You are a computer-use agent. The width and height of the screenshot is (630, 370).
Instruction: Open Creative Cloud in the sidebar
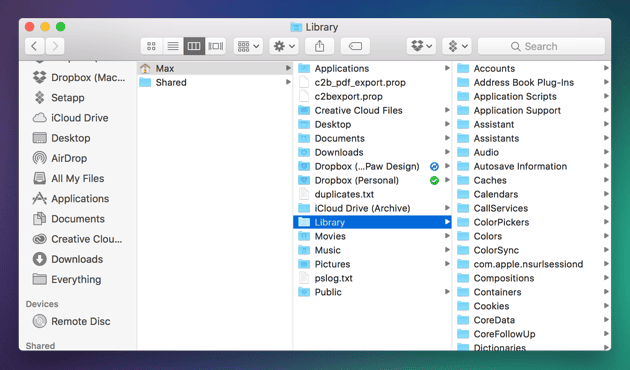77,239
